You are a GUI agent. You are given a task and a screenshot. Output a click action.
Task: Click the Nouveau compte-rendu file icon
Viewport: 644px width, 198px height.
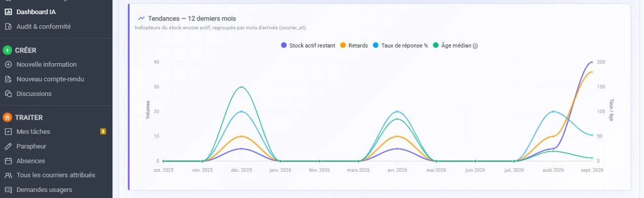pos(8,79)
